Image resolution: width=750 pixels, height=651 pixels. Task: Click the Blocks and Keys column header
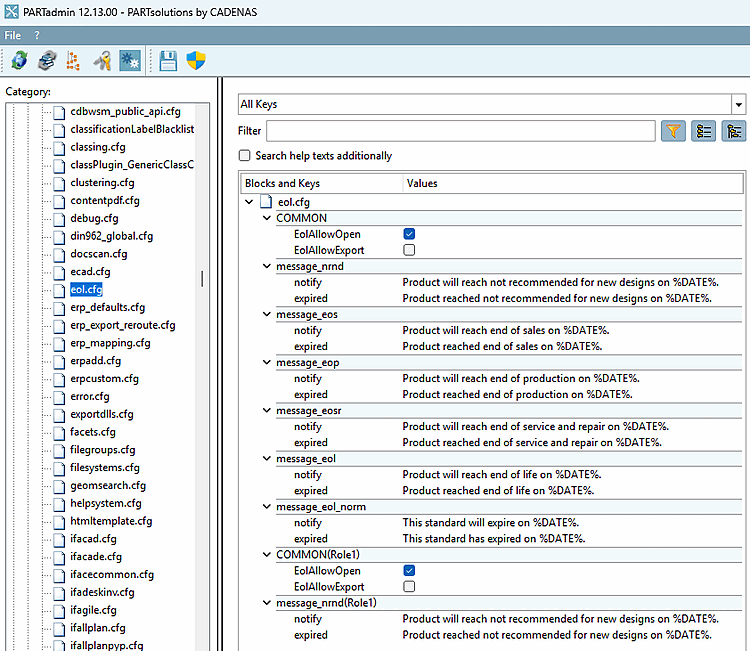(321, 183)
